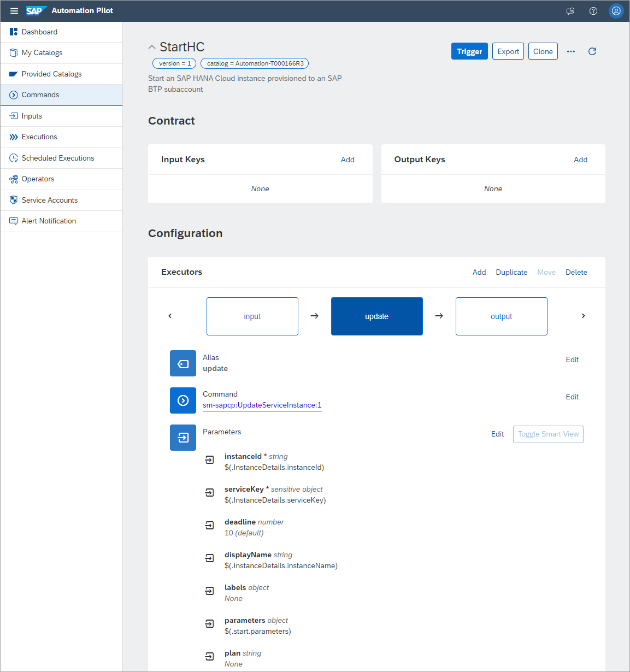This screenshot has height=672, width=630.
Task: Click the plan parameter icon
Action: point(209,657)
